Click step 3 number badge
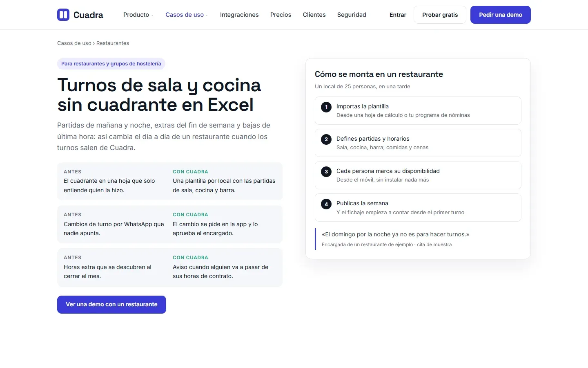This screenshot has height=368, width=588. click(326, 172)
